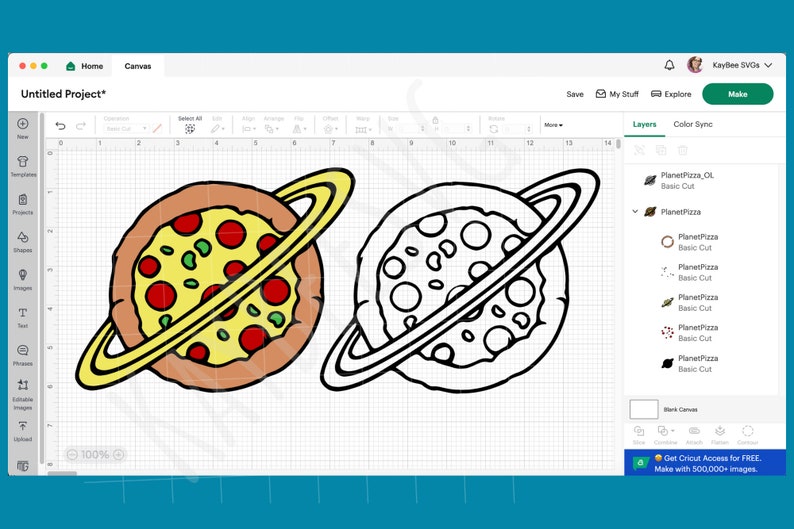Click Select All in the toolbar
Image resolution: width=794 pixels, height=529 pixels.
coord(190,125)
